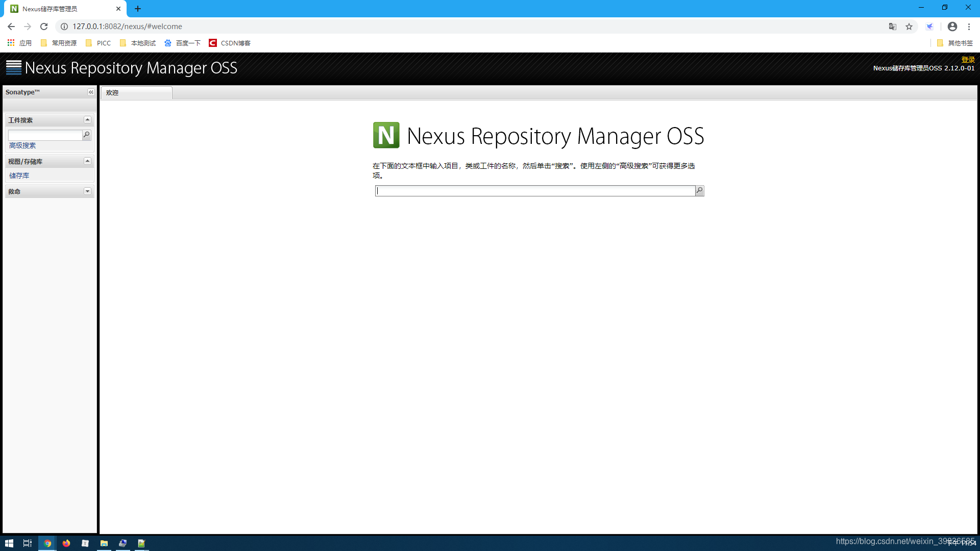980x551 pixels.
Task: Focus the main welcome search text box
Action: (535, 190)
